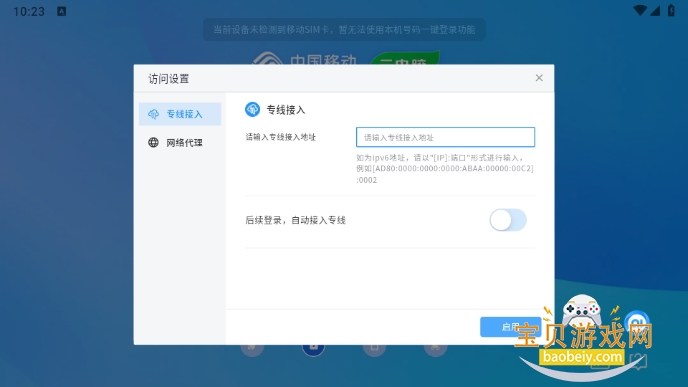Close the 访问设置 dialog
This screenshot has height=387, width=688.
coord(539,78)
